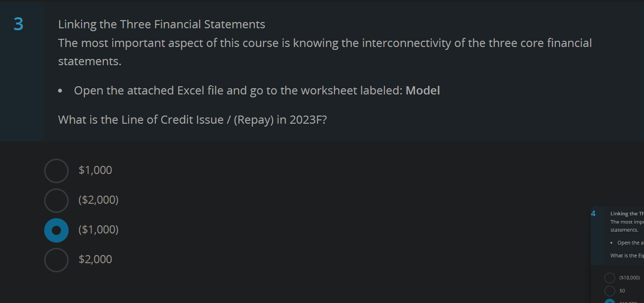
Task: Select the filled blue radio in question 4
Action: [610, 302]
